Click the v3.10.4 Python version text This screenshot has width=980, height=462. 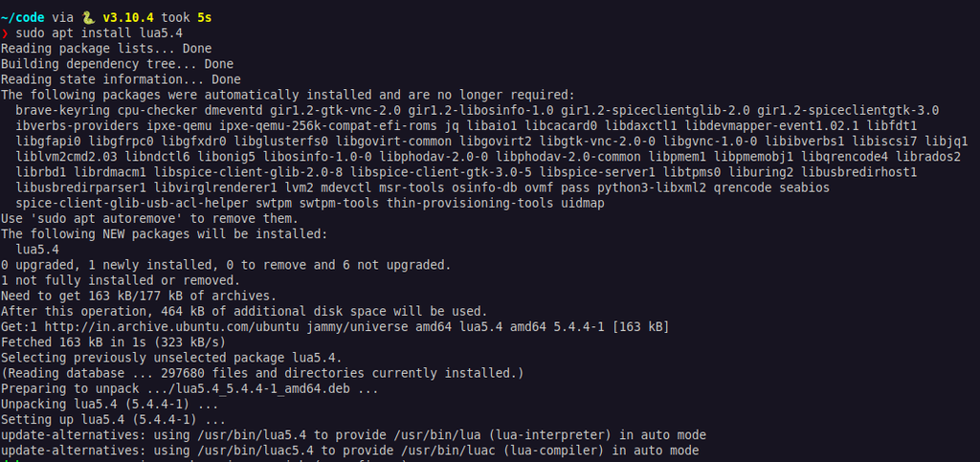[x=128, y=18]
